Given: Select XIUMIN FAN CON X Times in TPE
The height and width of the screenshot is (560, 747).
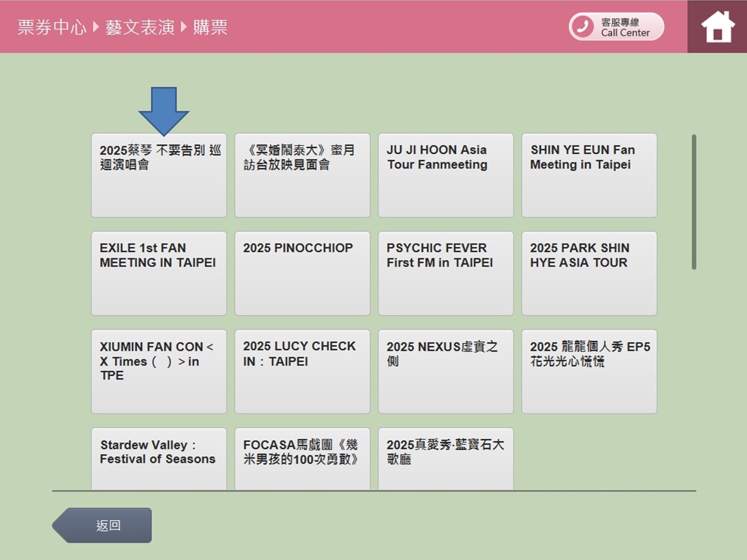Looking at the screenshot, I should [159, 371].
